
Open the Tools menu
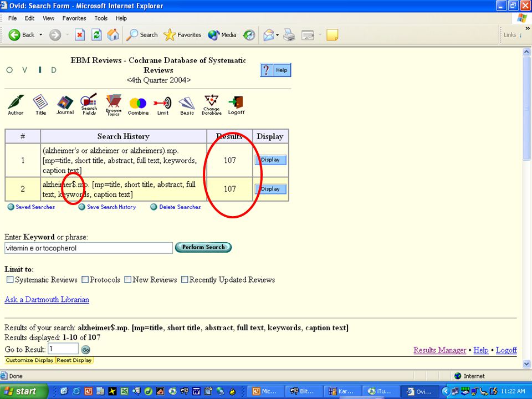click(101, 18)
